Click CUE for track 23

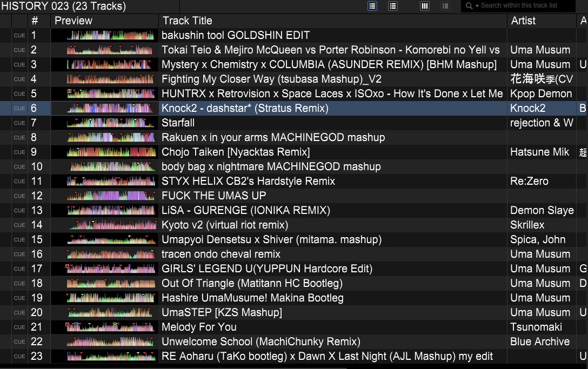(19, 356)
